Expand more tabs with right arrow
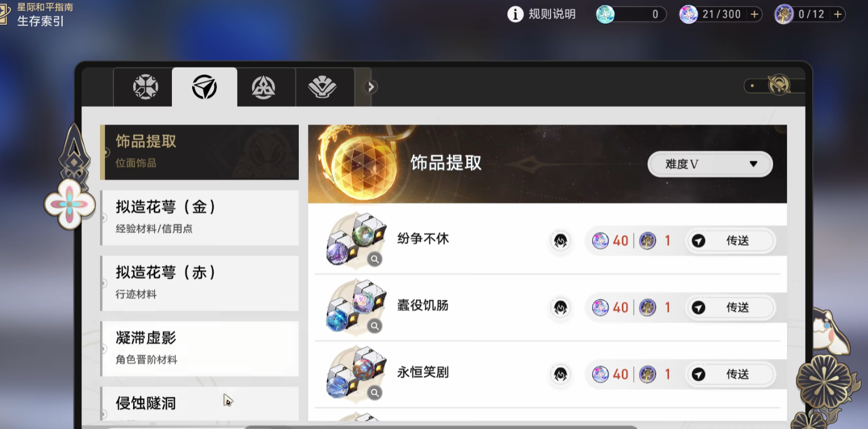The width and height of the screenshot is (868, 429). (370, 87)
